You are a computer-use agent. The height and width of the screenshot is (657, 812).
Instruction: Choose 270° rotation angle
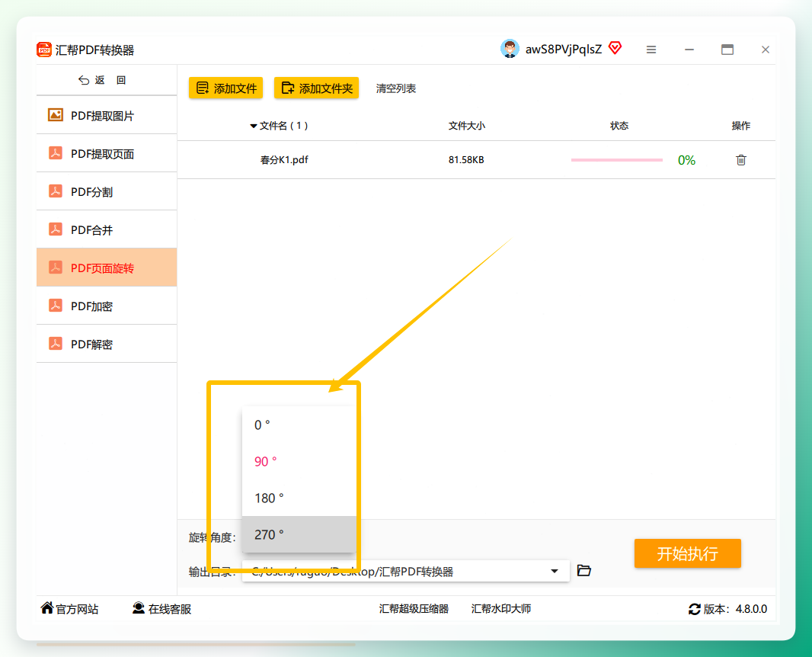pos(299,534)
